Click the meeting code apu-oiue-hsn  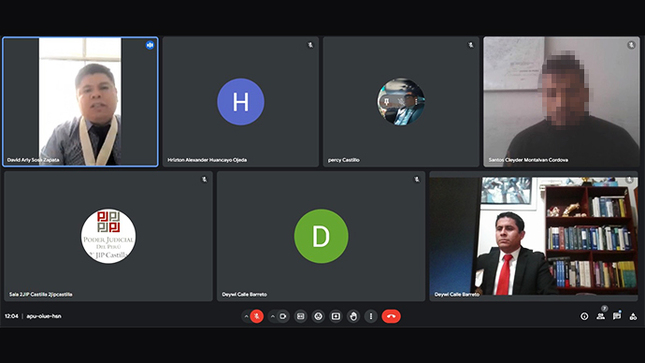(44, 316)
